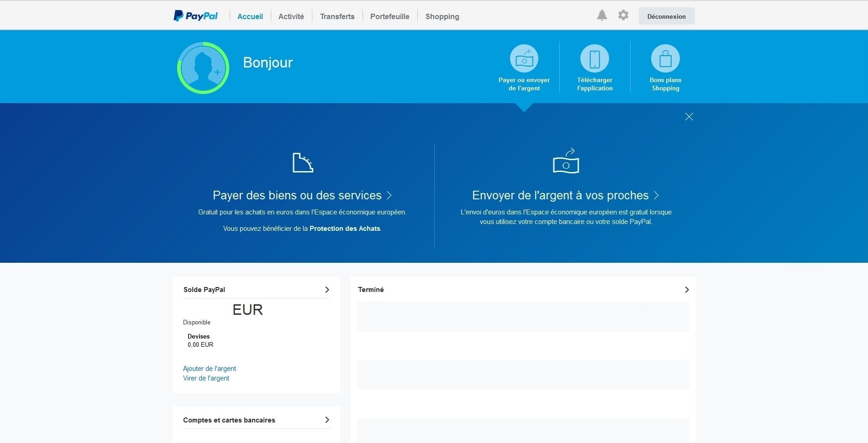Expand the Solde PayPal chevron
The height and width of the screenshot is (443, 868).
pos(327,290)
